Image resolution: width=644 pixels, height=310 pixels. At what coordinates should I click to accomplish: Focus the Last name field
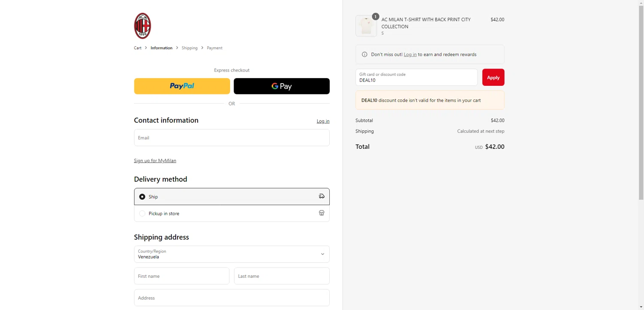282,276
